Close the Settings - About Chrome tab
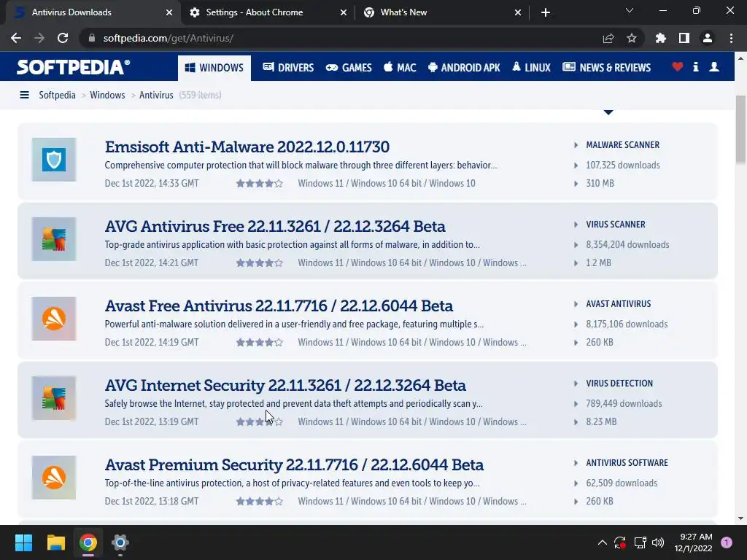Screen dimensions: 747x560 click(344, 13)
